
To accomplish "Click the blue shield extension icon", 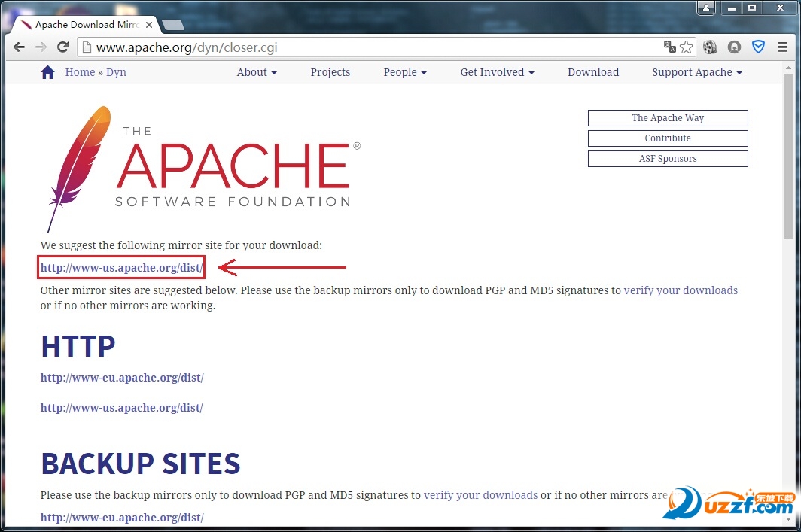I will tap(758, 47).
